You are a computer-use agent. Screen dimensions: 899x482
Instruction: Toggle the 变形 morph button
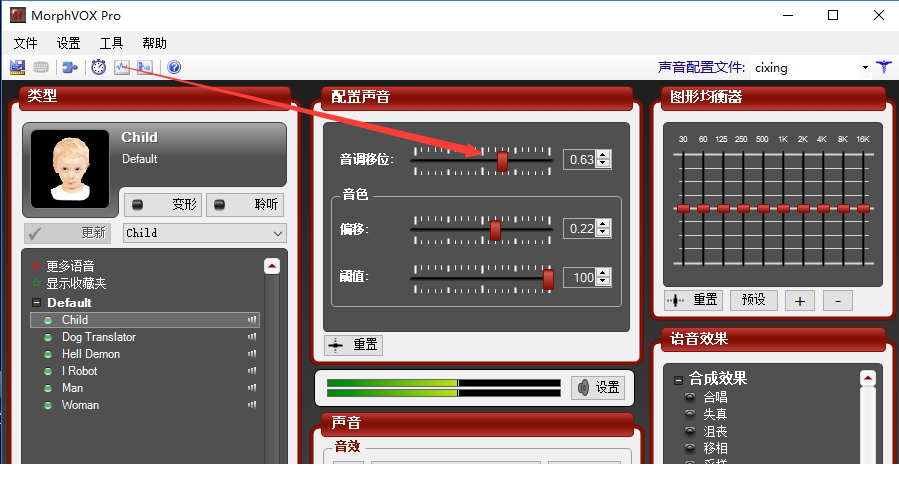point(163,205)
